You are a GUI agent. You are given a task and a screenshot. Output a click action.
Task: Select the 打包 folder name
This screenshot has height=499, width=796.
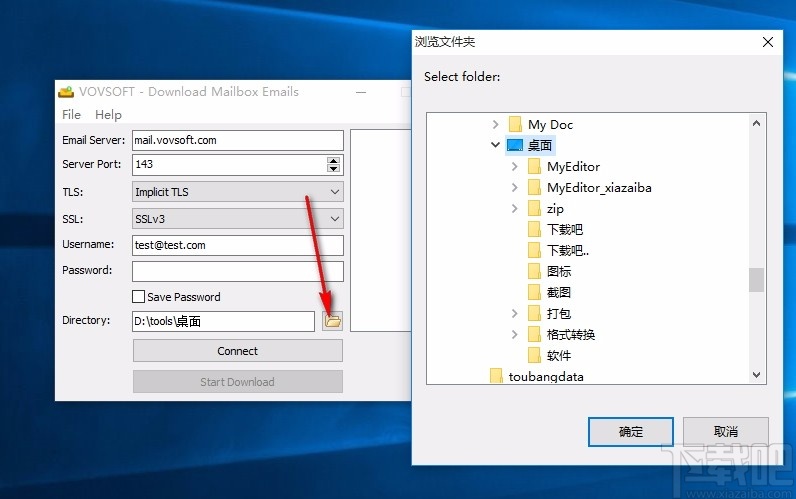(559, 314)
